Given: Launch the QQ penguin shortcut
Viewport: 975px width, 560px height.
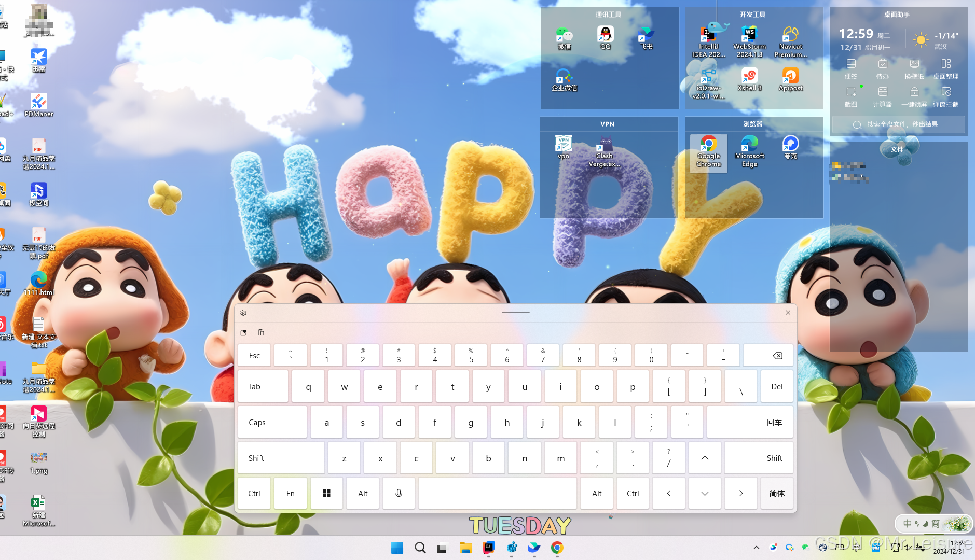Looking at the screenshot, I should click(606, 38).
